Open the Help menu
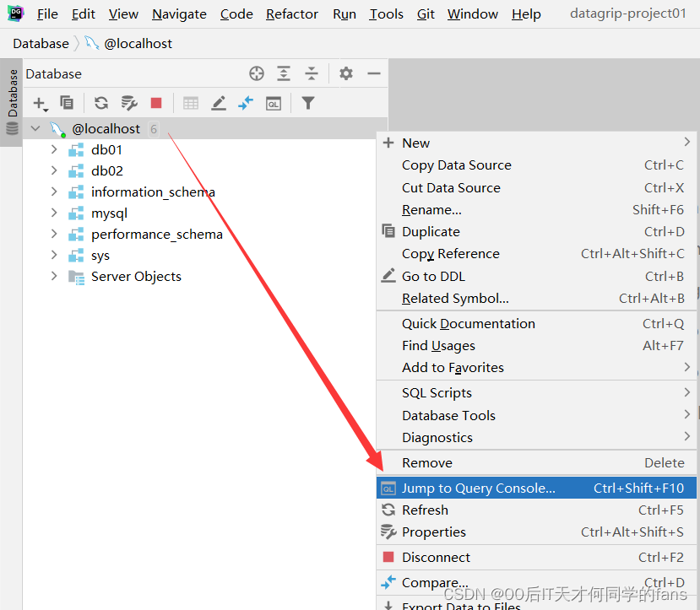The height and width of the screenshot is (610, 700). pos(526,14)
